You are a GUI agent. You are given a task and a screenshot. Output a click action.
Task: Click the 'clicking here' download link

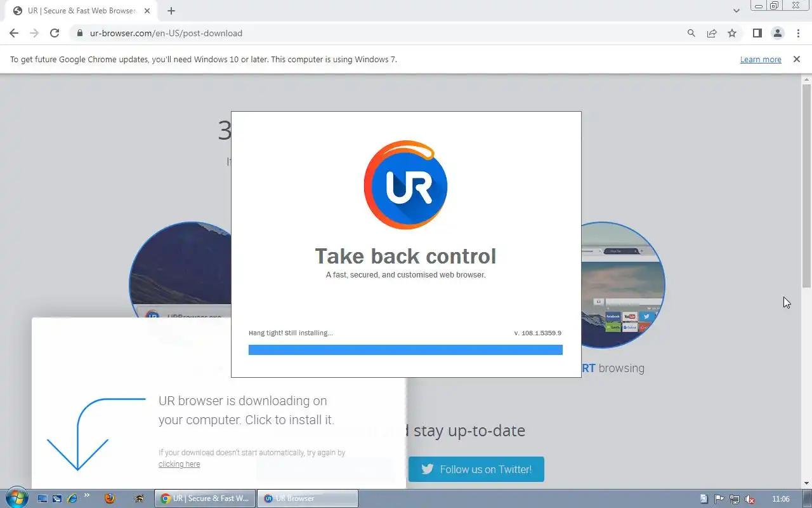[179, 464]
